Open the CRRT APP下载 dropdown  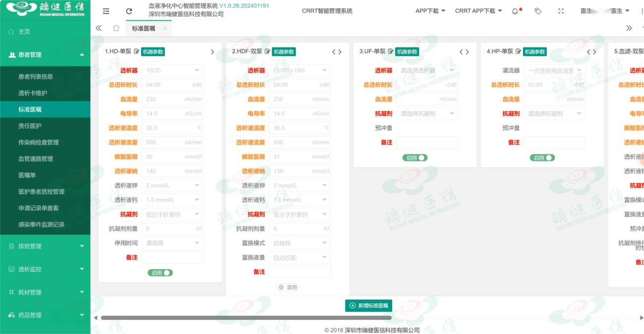(x=478, y=11)
